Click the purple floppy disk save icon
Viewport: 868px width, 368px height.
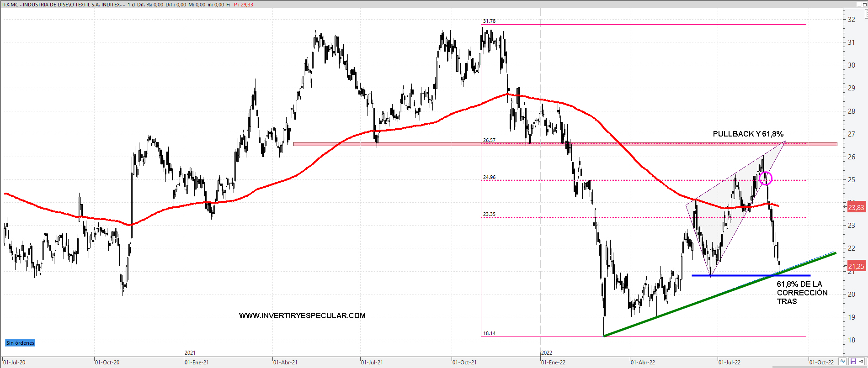point(853,362)
